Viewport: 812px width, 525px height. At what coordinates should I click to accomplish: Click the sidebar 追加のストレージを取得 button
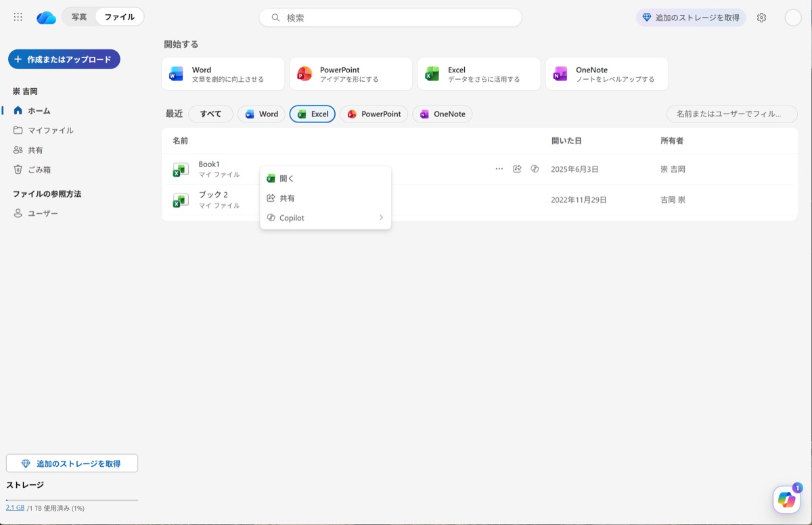click(72, 463)
